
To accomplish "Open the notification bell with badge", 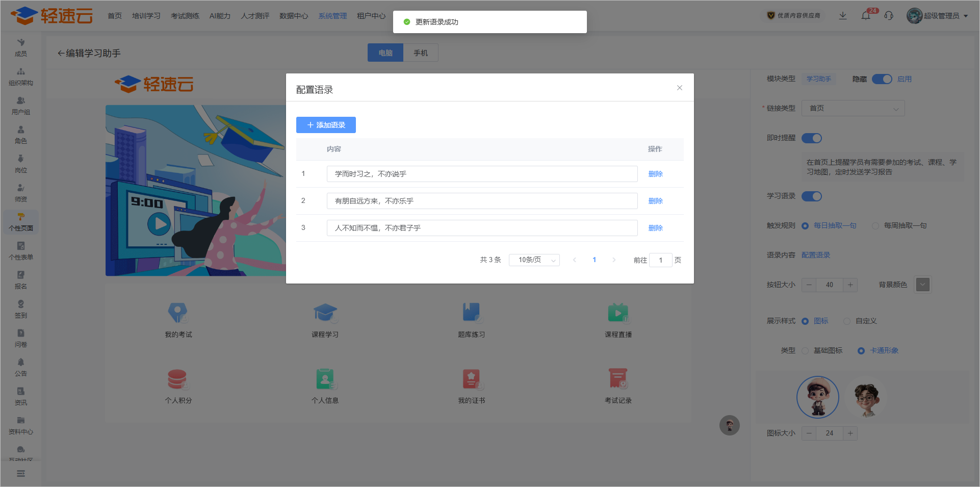I will tap(866, 16).
